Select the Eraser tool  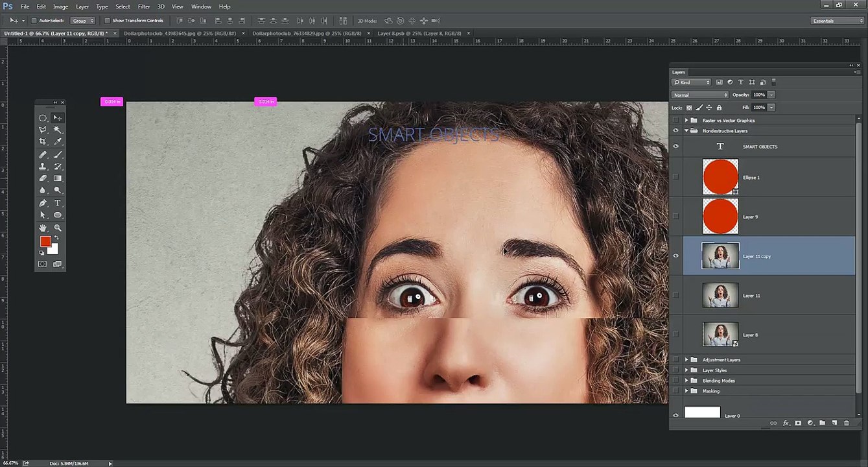tap(43, 178)
